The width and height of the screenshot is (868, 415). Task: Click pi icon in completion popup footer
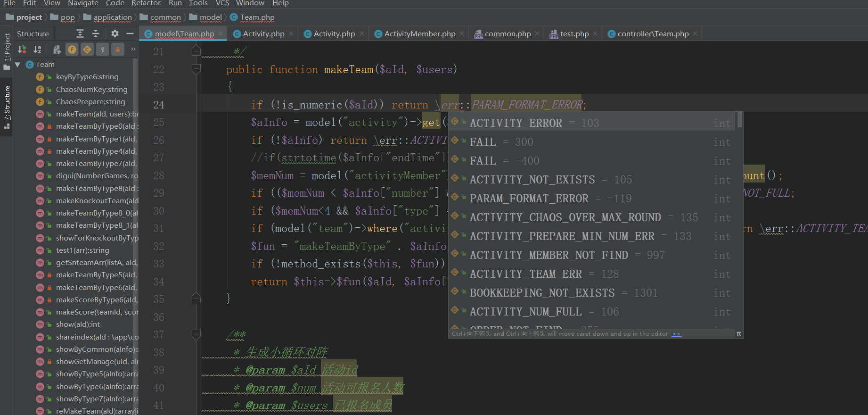point(738,334)
